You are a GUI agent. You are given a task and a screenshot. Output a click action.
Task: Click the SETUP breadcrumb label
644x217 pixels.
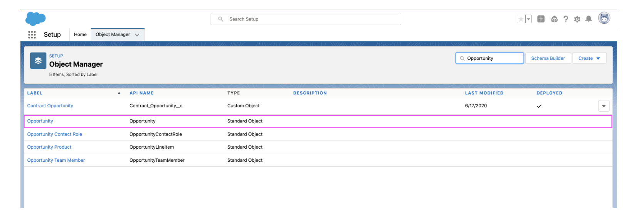[x=56, y=56]
